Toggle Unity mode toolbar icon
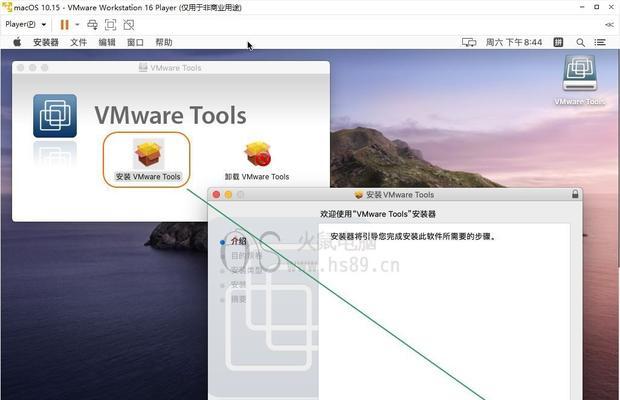The height and width of the screenshot is (400, 620). [129, 25]
